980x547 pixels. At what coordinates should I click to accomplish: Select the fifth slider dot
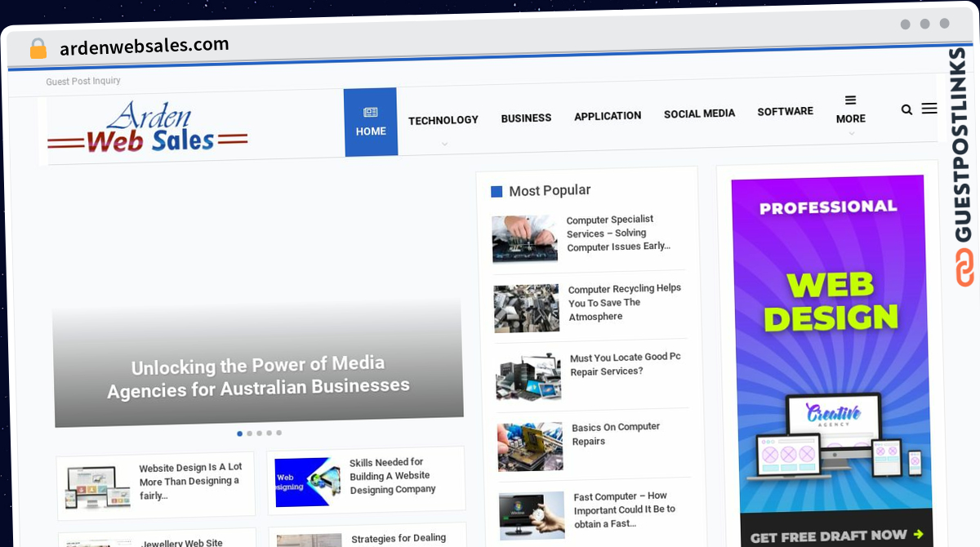(278, 433)
